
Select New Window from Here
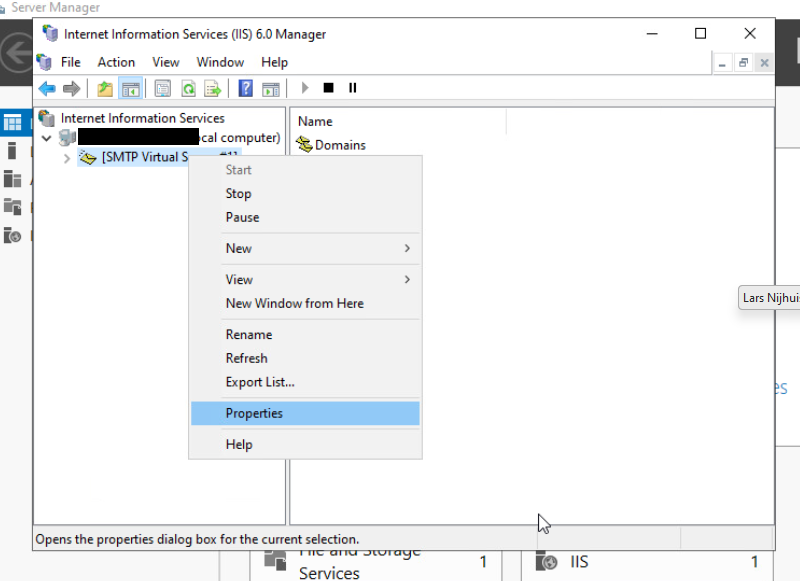(x=305, y=304)
